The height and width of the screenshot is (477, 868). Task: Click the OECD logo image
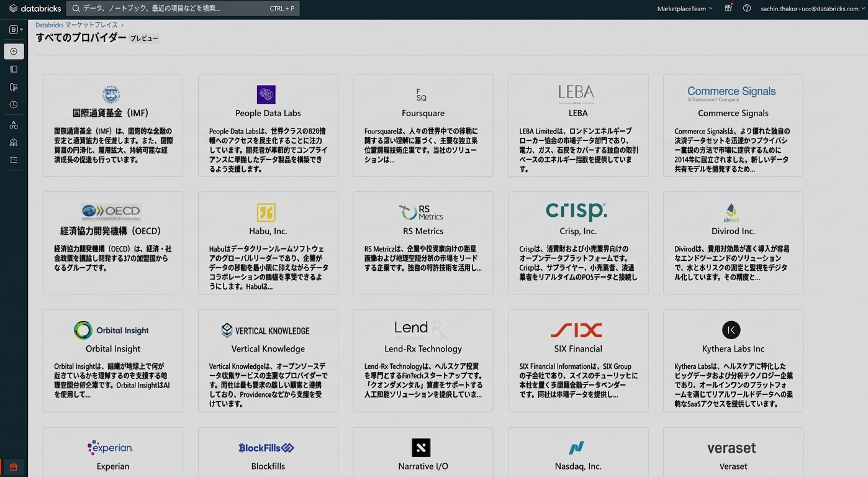[111, 212]
